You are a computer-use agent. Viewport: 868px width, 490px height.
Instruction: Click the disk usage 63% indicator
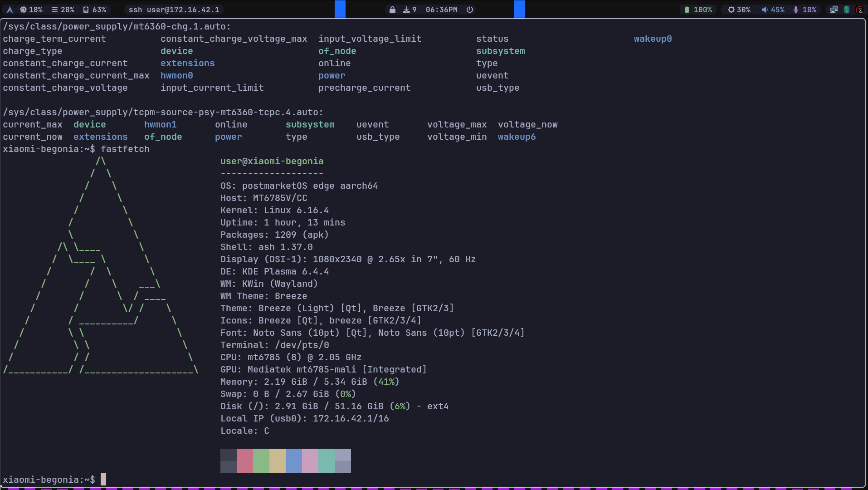[94, 10]
